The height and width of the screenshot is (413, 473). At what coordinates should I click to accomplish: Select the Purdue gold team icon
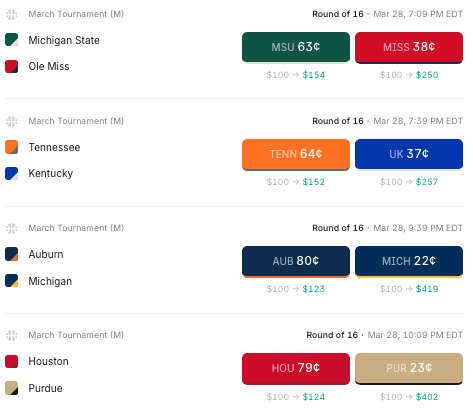pyautogui.click(x=12, y=388)
